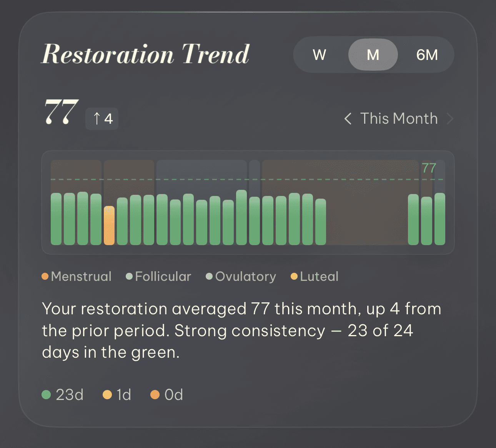Image resolution: width=496 pixels, height=448 pixels.
Task: Switch to the 6M view
Action: [427, 55]
